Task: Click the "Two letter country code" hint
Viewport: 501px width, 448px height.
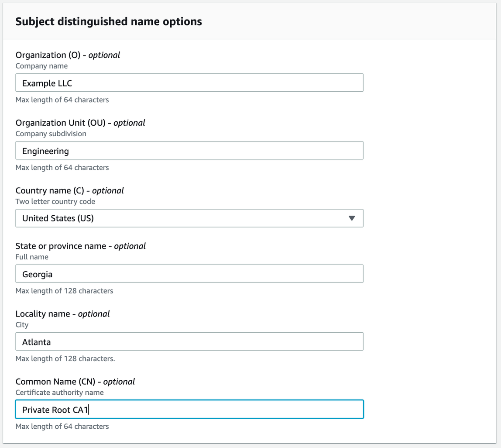Action: [x=55, y=201]
